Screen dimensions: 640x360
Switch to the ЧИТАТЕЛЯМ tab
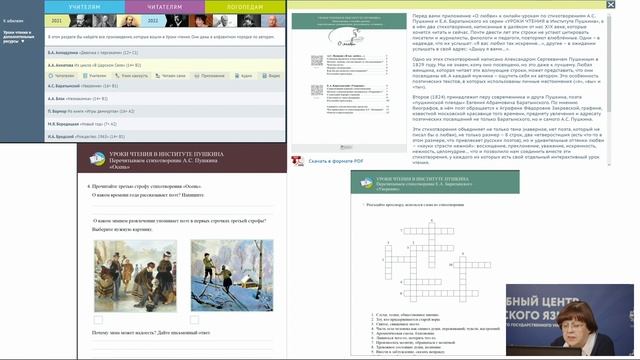pos(165,7)
